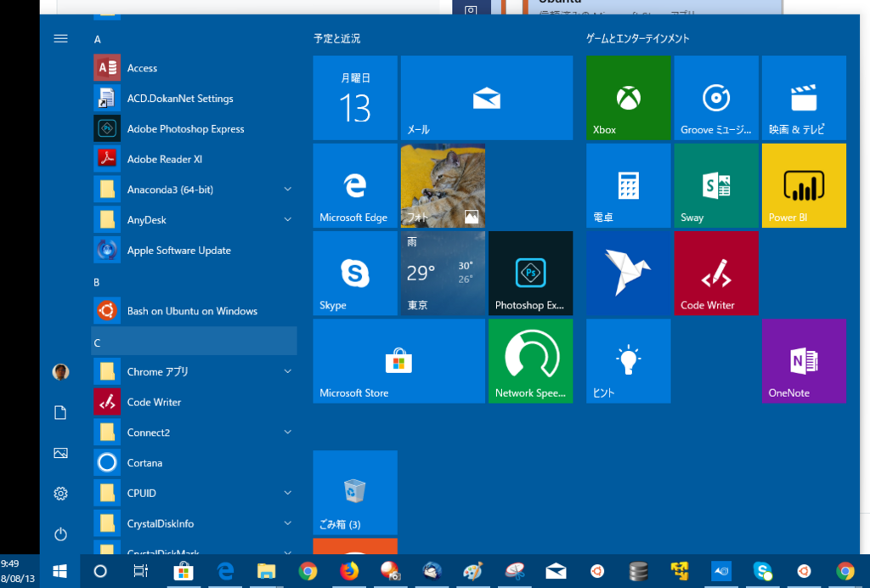Open the Start menu power options
Image resolution: width=870 pixels, height=588 pixels.
(60, 534)
